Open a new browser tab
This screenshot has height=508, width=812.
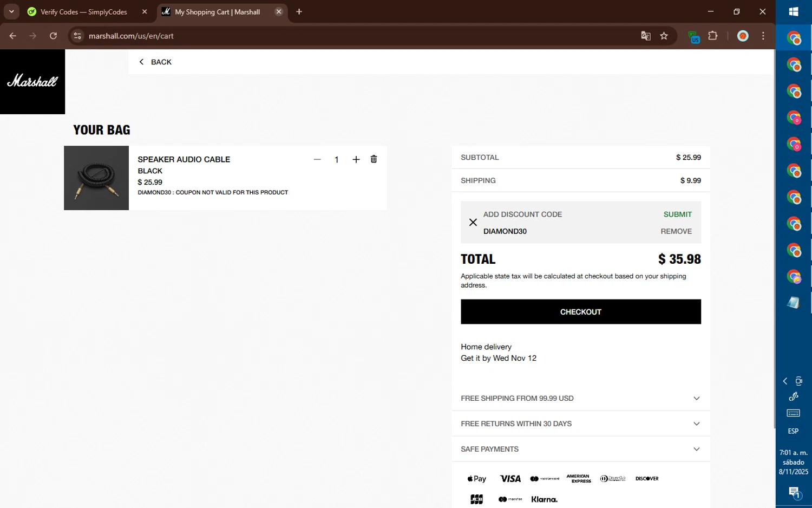299,11
